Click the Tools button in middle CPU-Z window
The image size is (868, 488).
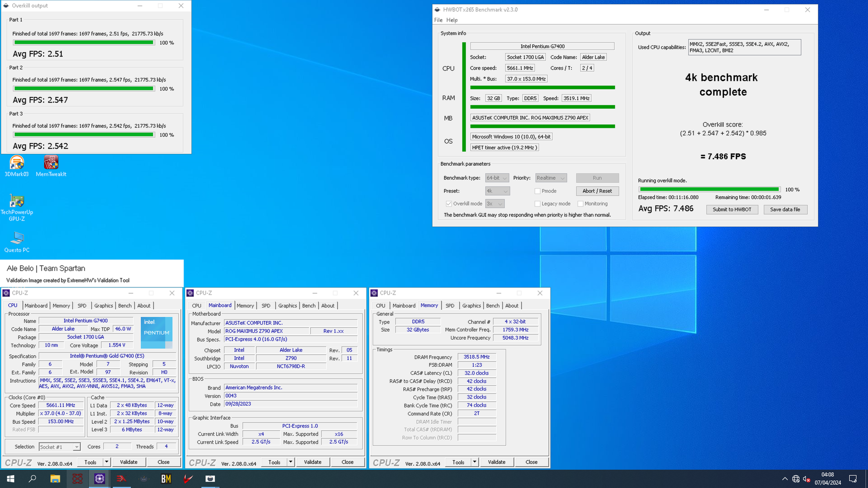(274, 462)
